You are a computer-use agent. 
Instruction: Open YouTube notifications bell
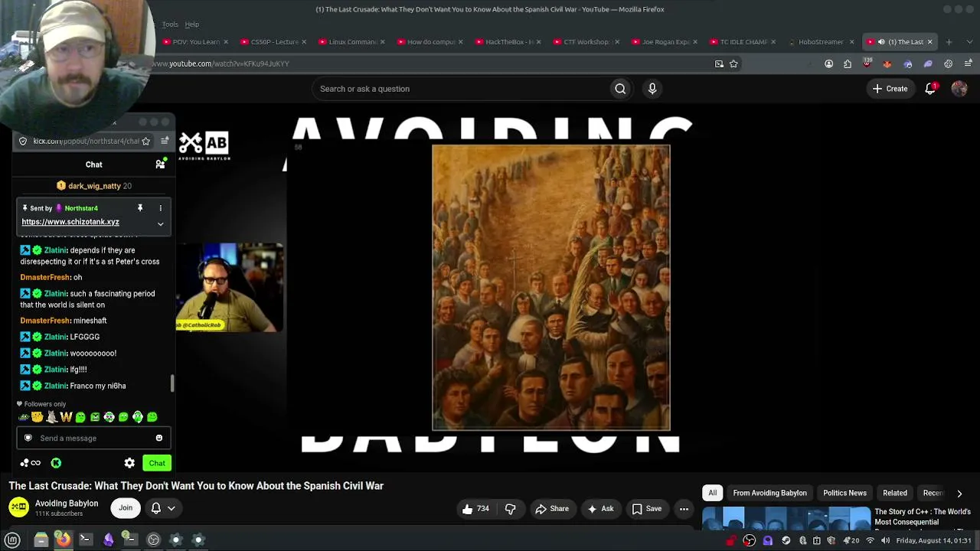[x=930, y=89]
